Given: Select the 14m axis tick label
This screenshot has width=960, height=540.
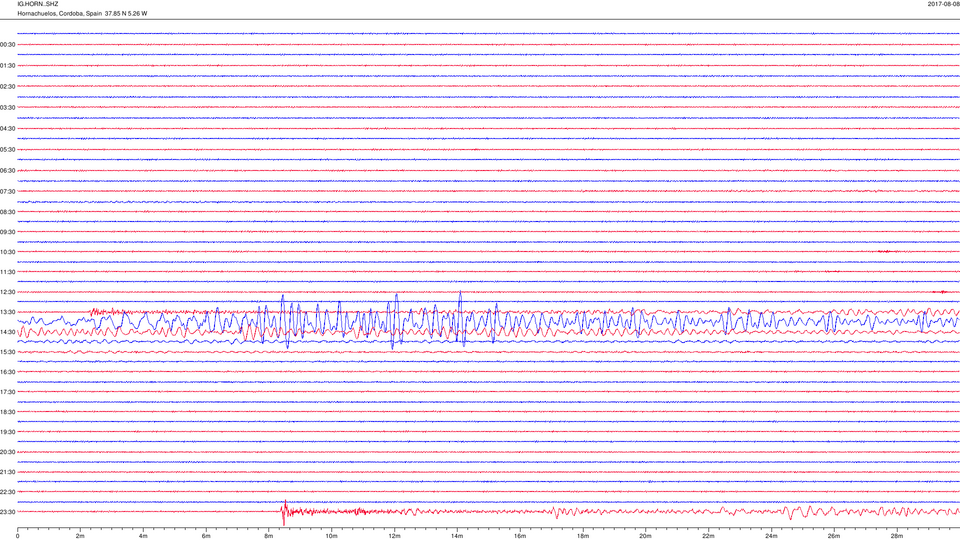Looking at the screenshot, I should pos(457,536).
